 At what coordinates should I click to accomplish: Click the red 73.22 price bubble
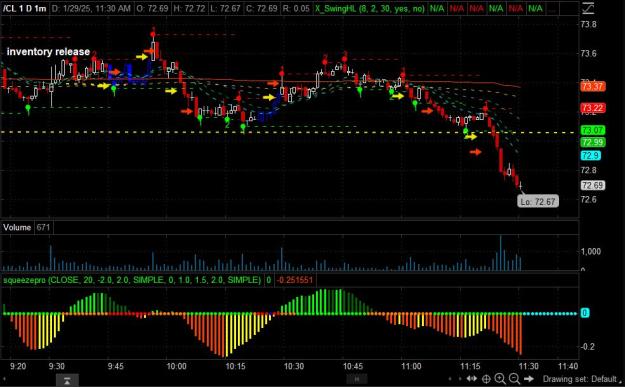coord(593,108)
